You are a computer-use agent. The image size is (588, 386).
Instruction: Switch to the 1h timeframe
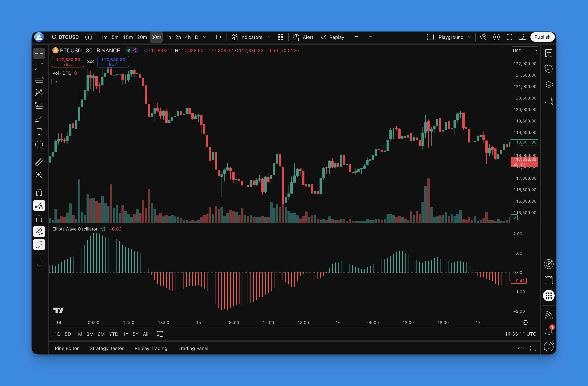click(x=168, y=37)
